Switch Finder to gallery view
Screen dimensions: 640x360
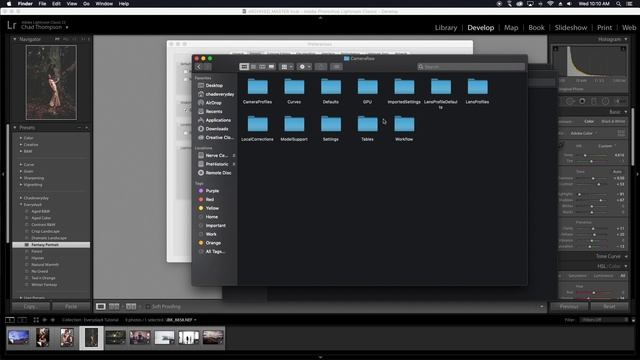click(x=271, y=67)
